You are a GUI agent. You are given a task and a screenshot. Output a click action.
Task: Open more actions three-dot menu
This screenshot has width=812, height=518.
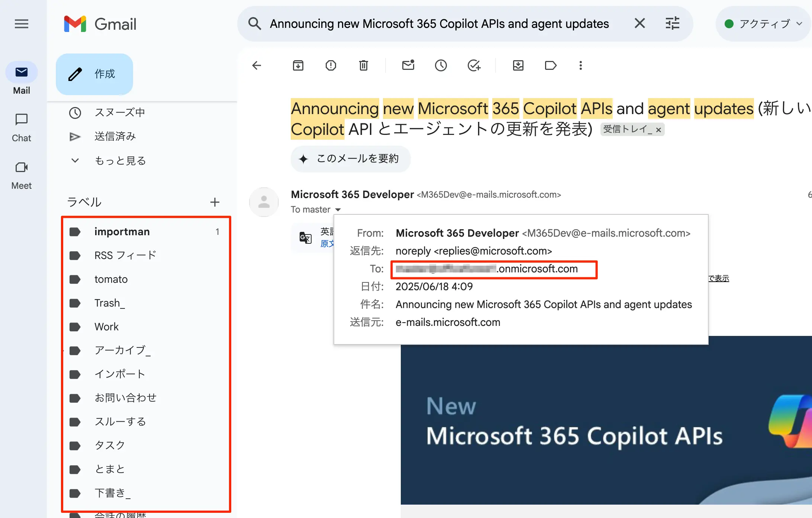(581, 66)
